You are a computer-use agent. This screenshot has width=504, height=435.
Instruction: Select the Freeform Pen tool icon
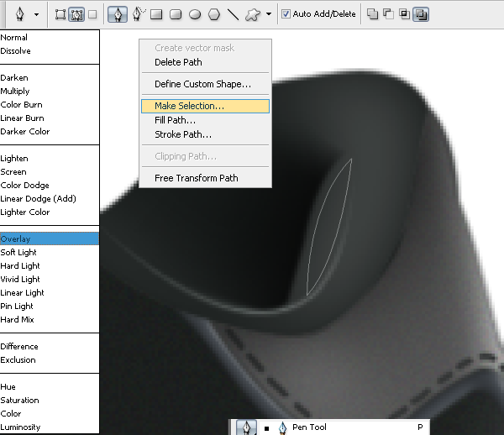(x=139, y=14)
